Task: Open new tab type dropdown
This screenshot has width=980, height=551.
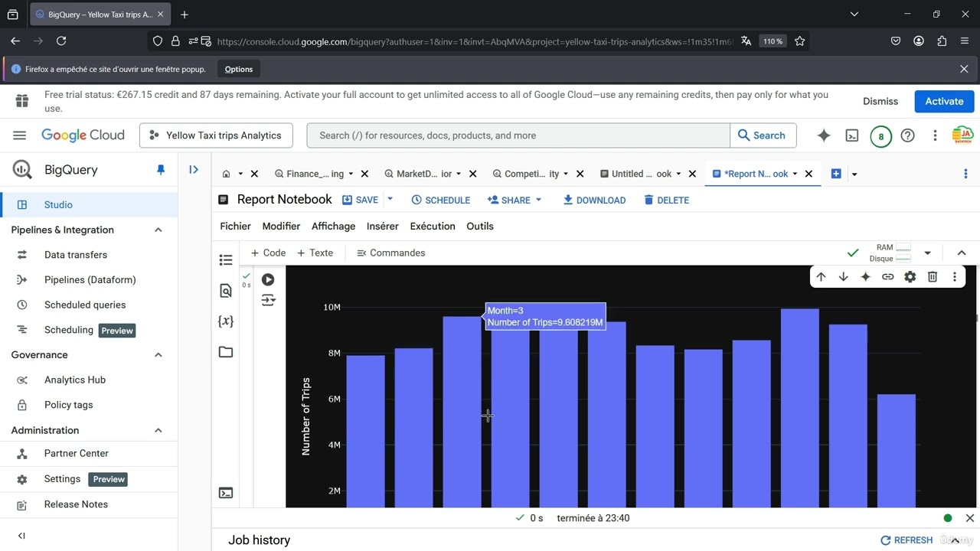Action: (854, 174)
